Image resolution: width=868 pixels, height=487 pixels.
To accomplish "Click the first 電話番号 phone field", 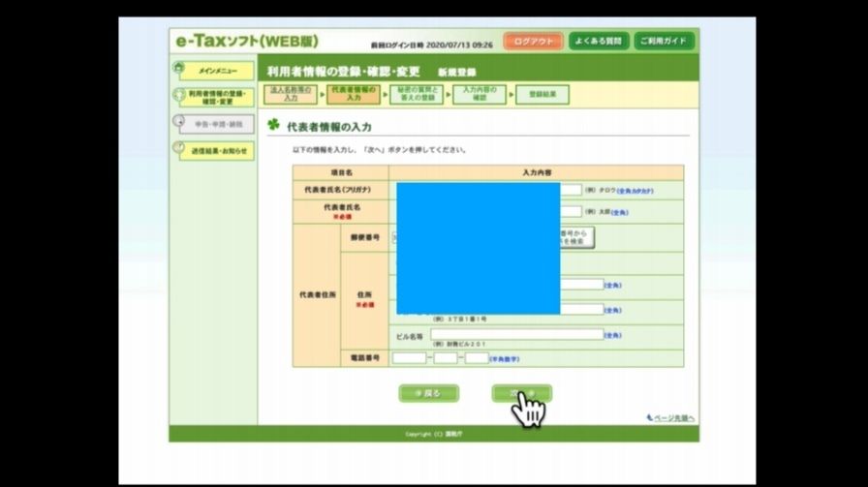I will [x=409, y=358].
